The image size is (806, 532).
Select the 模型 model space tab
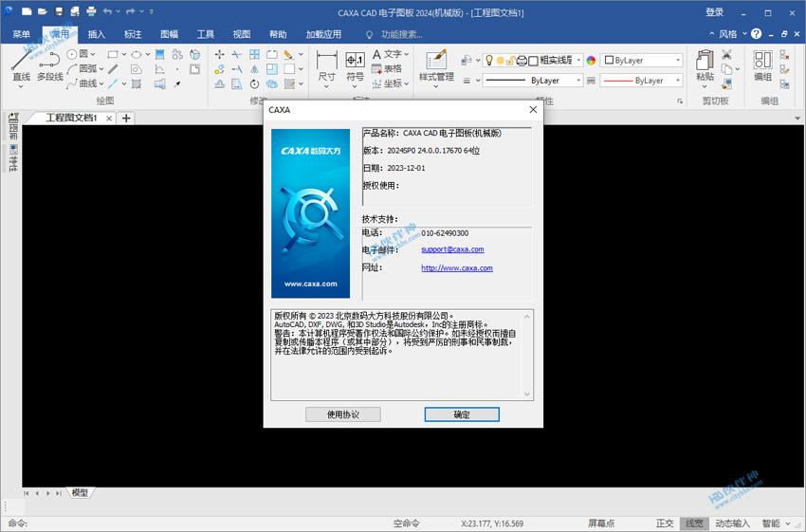(80, 492)
